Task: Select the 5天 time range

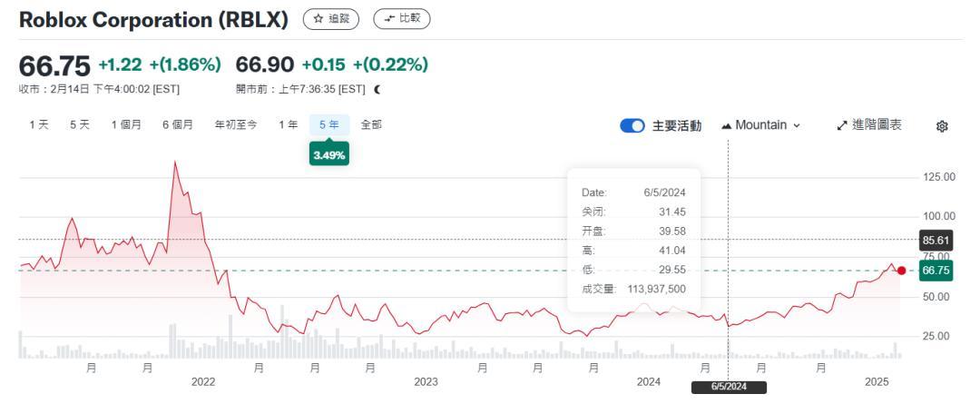Action: tap(79, 125)
